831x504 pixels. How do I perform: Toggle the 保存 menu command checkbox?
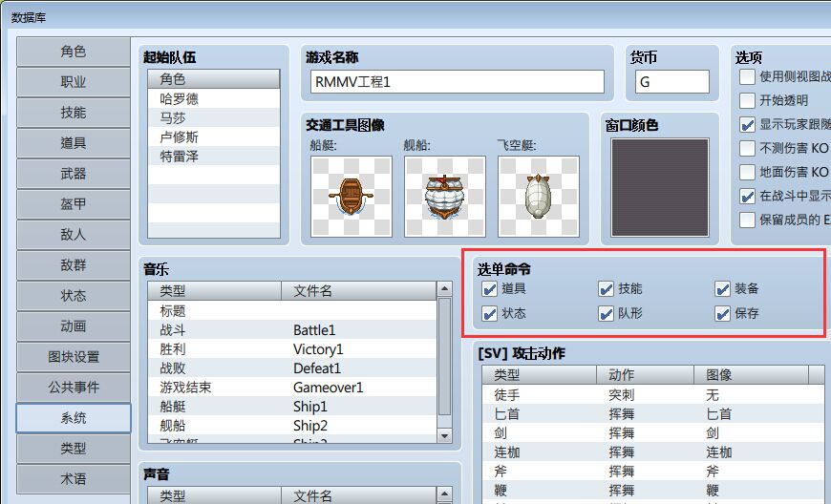coord(722,313)
